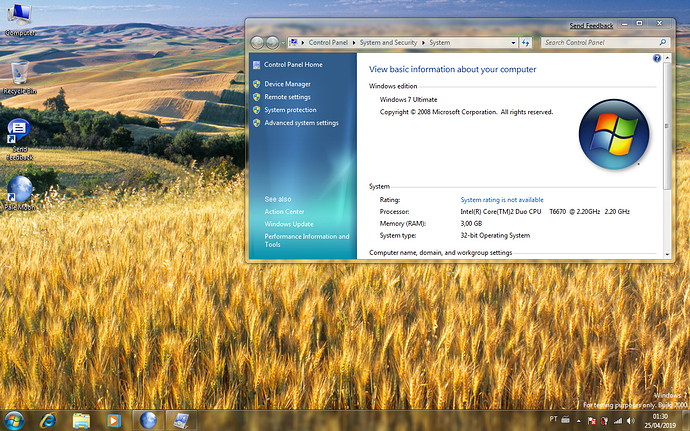Click the Action Center flag tray icon
Image resolution: width=690 pixels, height=431 pixels.
pos(591,421)
